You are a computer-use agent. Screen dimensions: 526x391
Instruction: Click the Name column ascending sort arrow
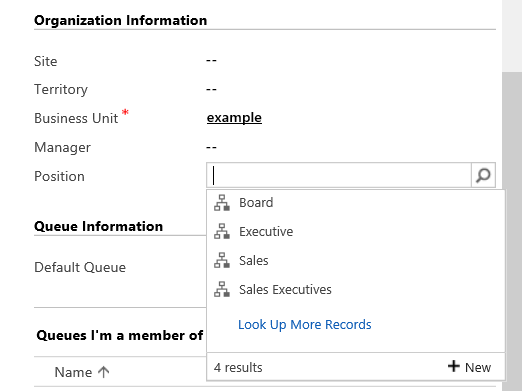point(104,372)
